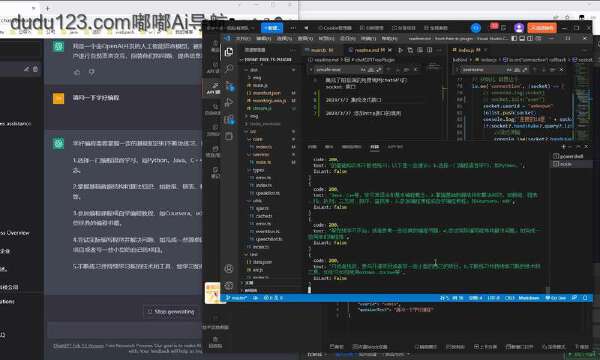Click the thumbs down icon under ChatGPT reply
Screen dimensions: 600x360
pos(92,72)
